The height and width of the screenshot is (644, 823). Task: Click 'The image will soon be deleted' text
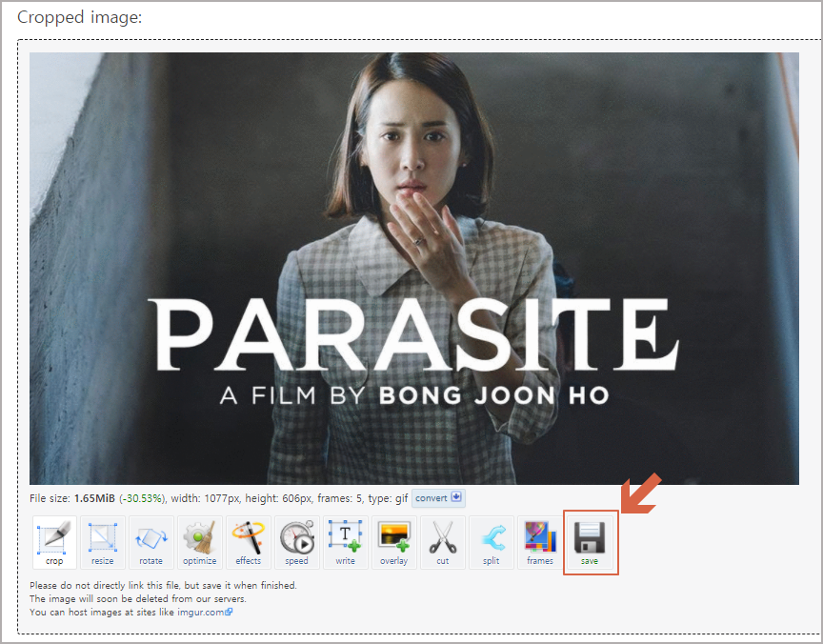(x=138, y=599)
